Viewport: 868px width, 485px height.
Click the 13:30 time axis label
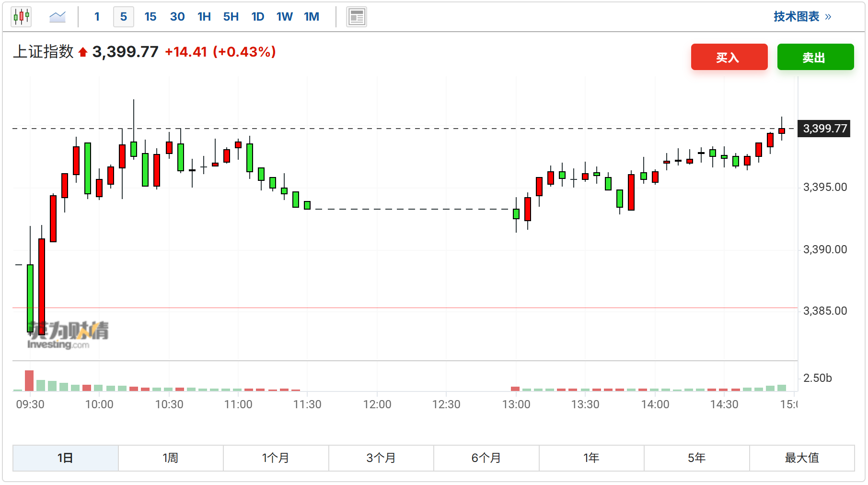(x=585, y=404)
